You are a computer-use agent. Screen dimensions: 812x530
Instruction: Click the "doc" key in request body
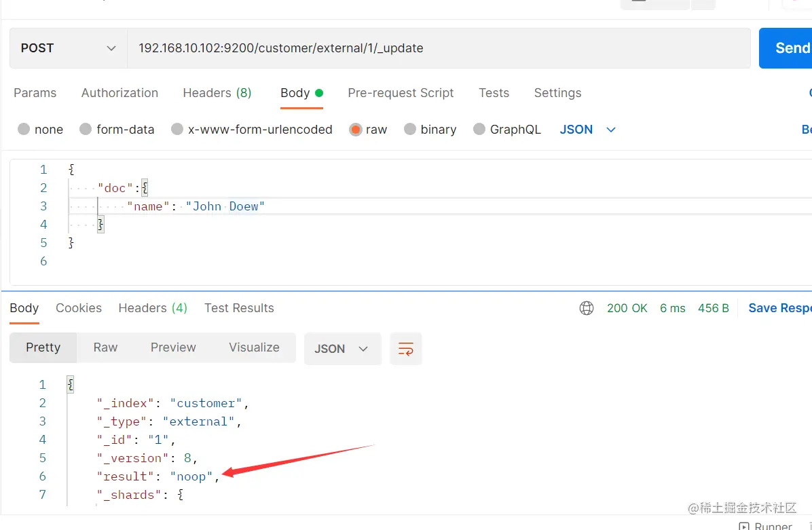click(x=115, y=188)
